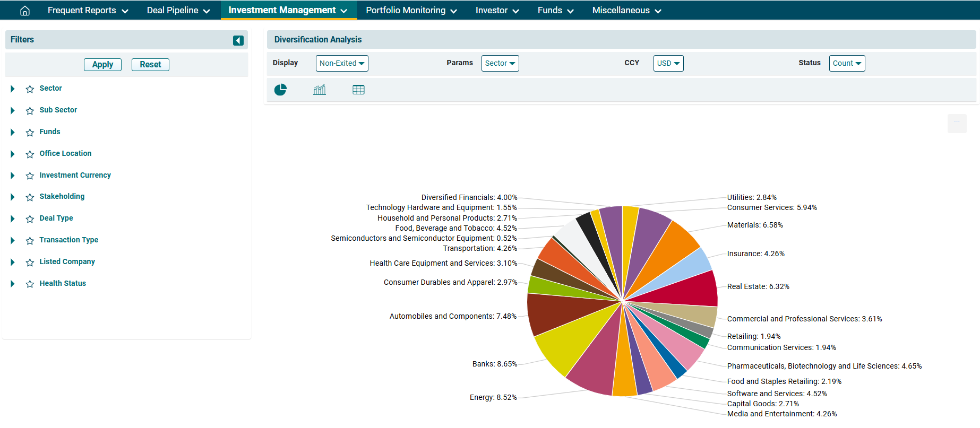Switch to table grid view
This screenshot has width=980, height=428.
click(x=358, y=90)
